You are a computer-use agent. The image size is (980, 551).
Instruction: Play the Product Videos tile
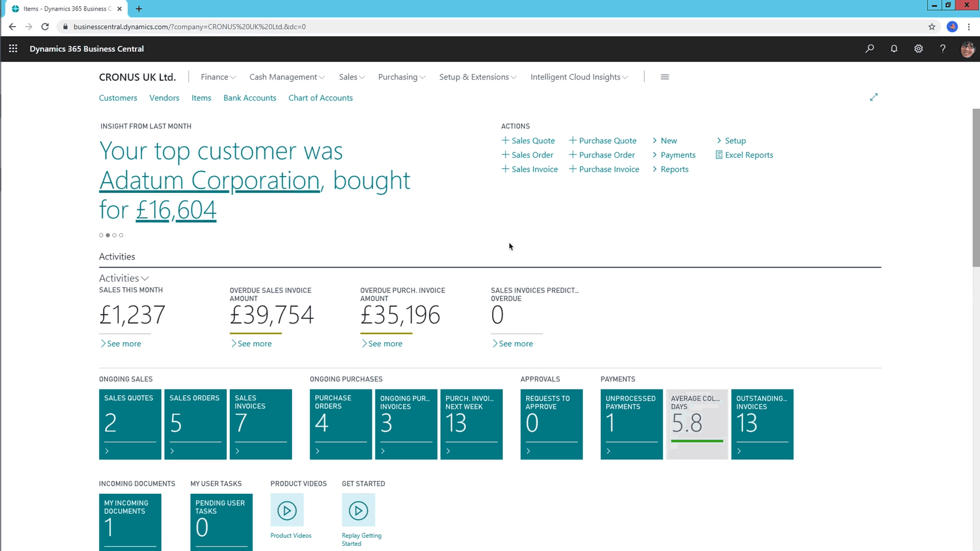pos(287,510)
